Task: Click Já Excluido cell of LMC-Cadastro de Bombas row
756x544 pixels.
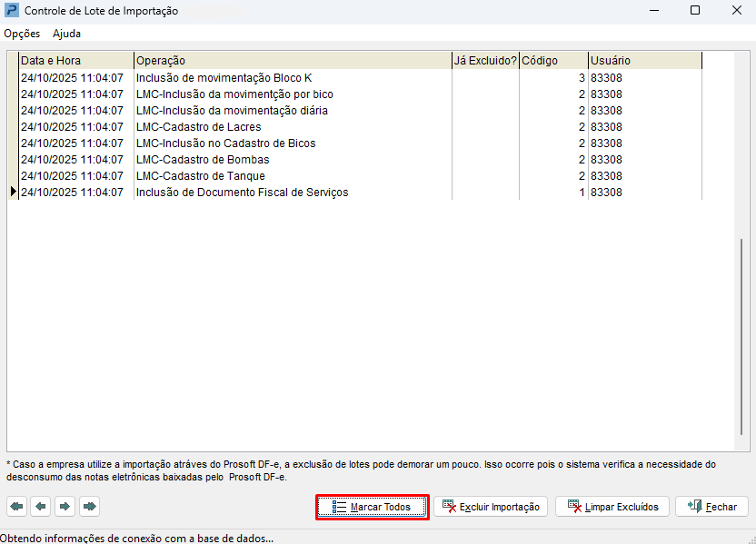Action: tap(485, 160)
